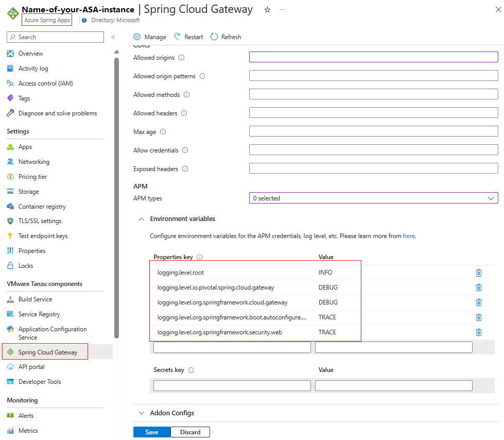Star this page as a favorite
Image resolution: width=504 pixels, height=440 pixels.
click(x=267, y=9)
